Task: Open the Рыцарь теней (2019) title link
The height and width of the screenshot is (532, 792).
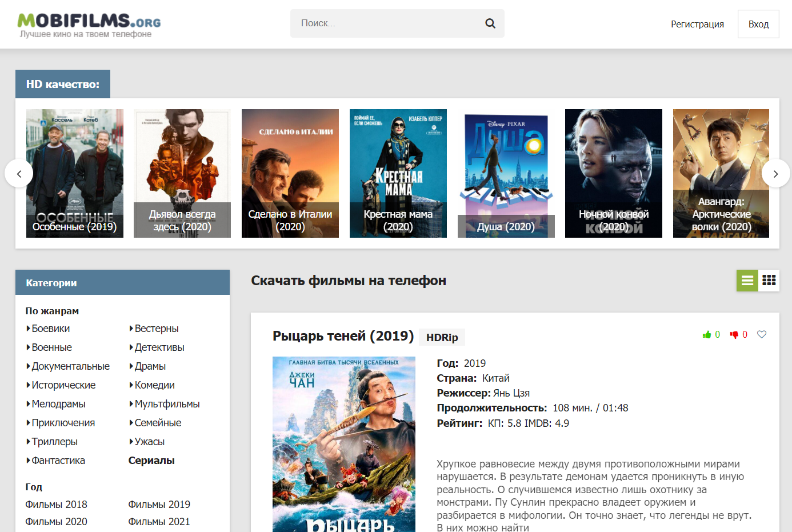Action: (343, 336)
